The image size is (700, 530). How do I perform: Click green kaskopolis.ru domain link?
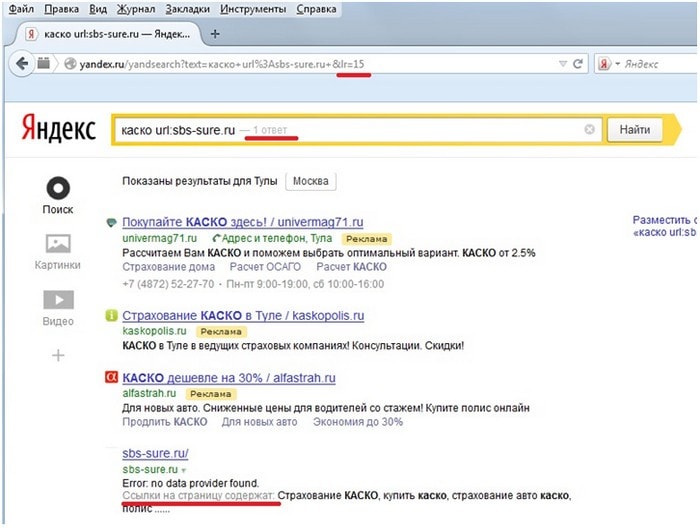154,331
